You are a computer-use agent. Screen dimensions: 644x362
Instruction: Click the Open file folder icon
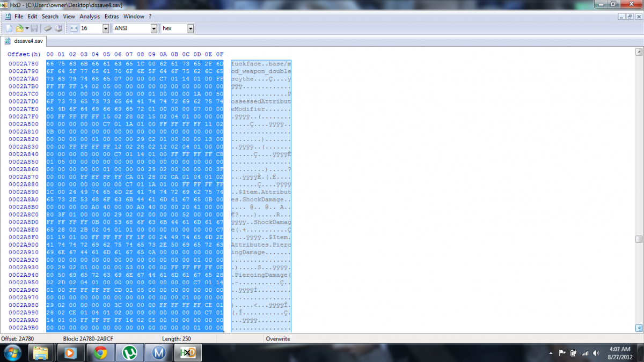[x=19, y=28]
